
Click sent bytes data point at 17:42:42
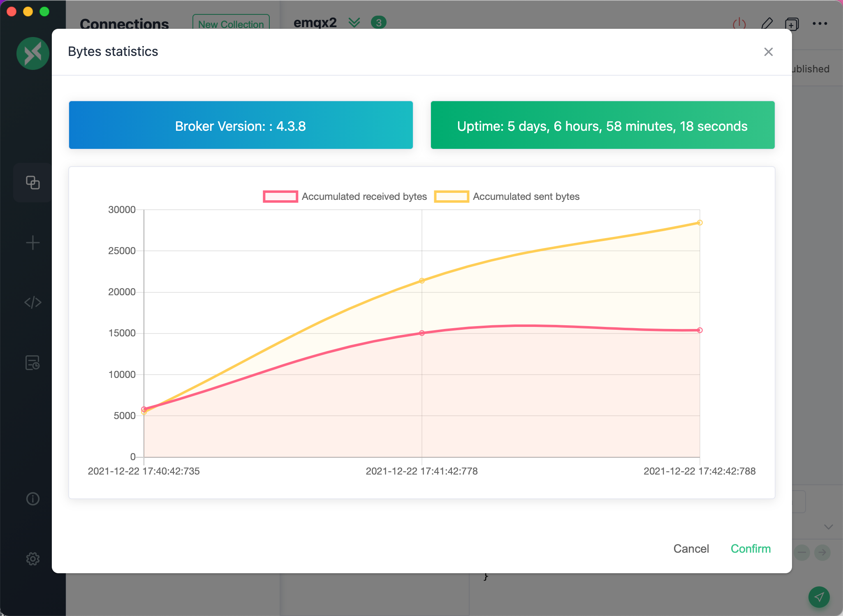pyautogui.click(x=699, y=223)
